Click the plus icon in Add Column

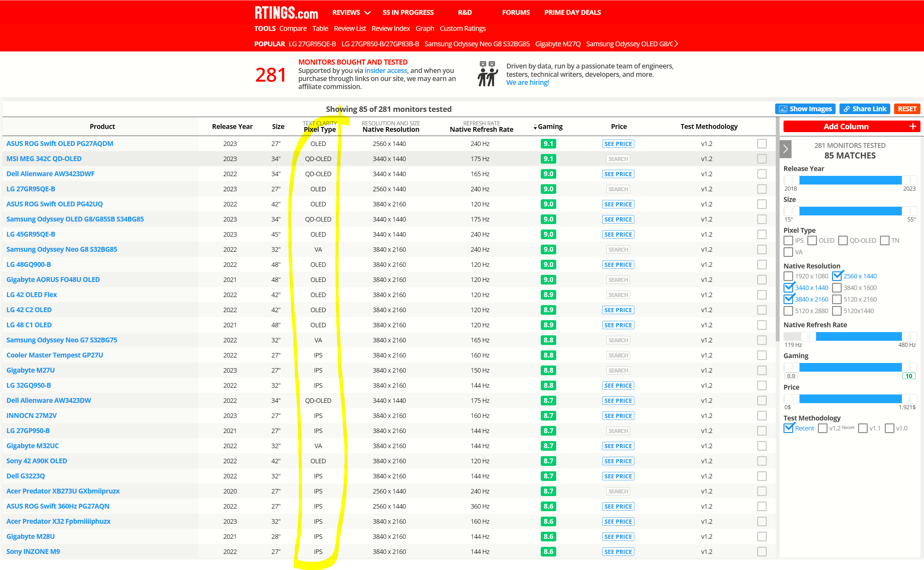pyautogui.click(x=912, y=126)
